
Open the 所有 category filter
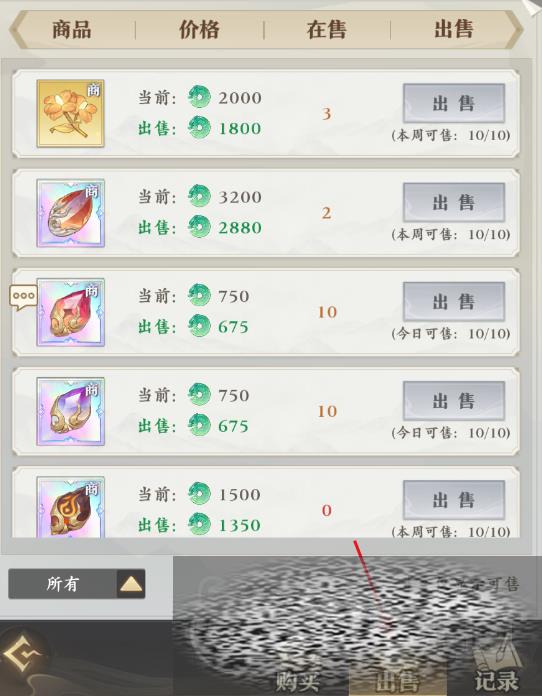tap(76, 584)
